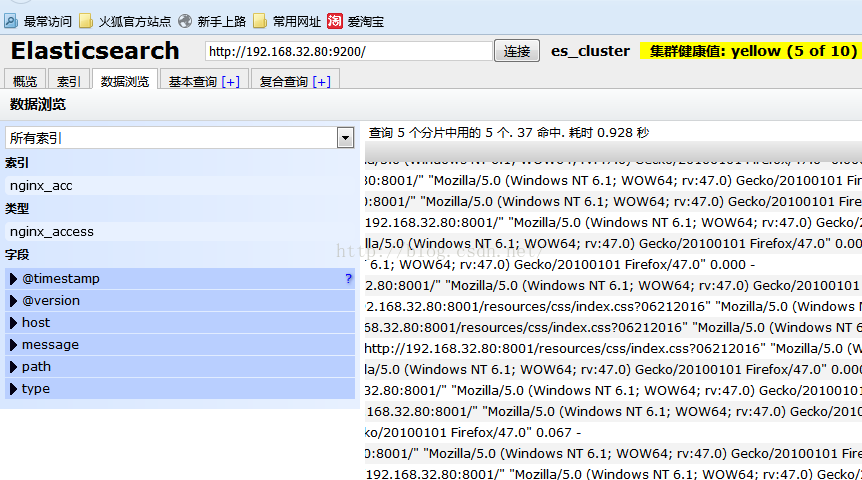Click the question mark beside @timestamp
Viewport: 862px width, 480px height.
coord(349,279)
